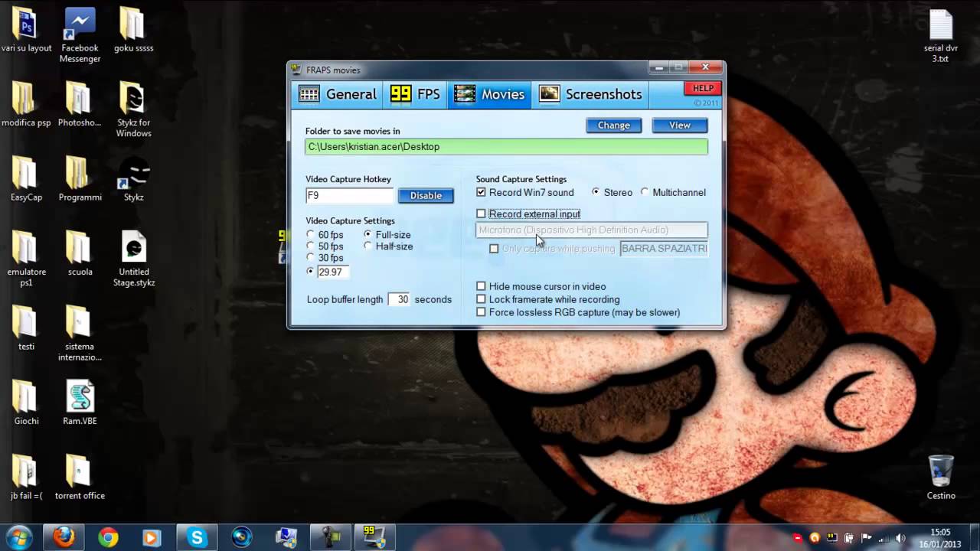Click the volume speaker tray icon
Viewport: 980px width, 551px height.
pos(900,538)
